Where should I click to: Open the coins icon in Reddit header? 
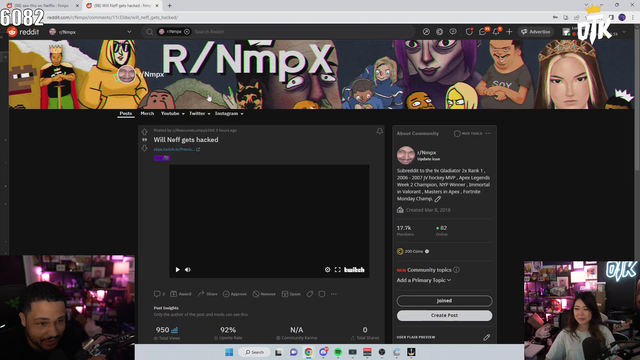click(x=440, y=32)
